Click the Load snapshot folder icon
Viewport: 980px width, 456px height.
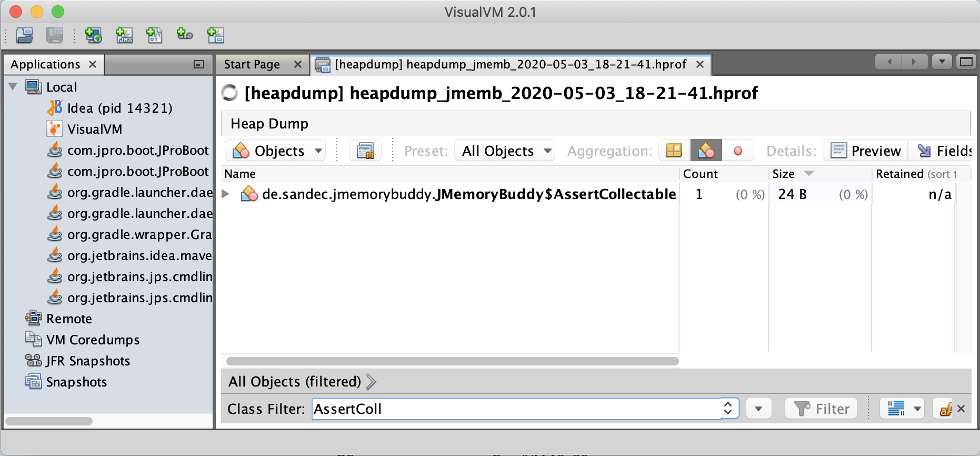(24, 35)
